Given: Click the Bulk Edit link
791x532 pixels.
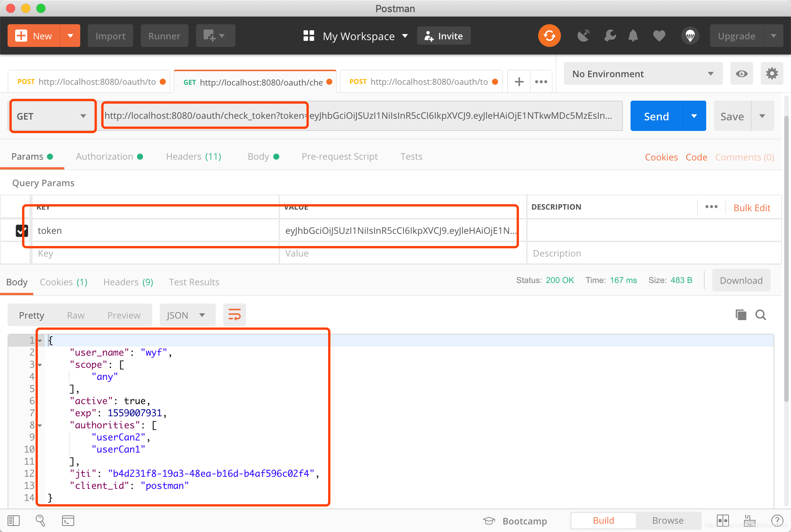Looking at the screenshot, I should [752, 208].
